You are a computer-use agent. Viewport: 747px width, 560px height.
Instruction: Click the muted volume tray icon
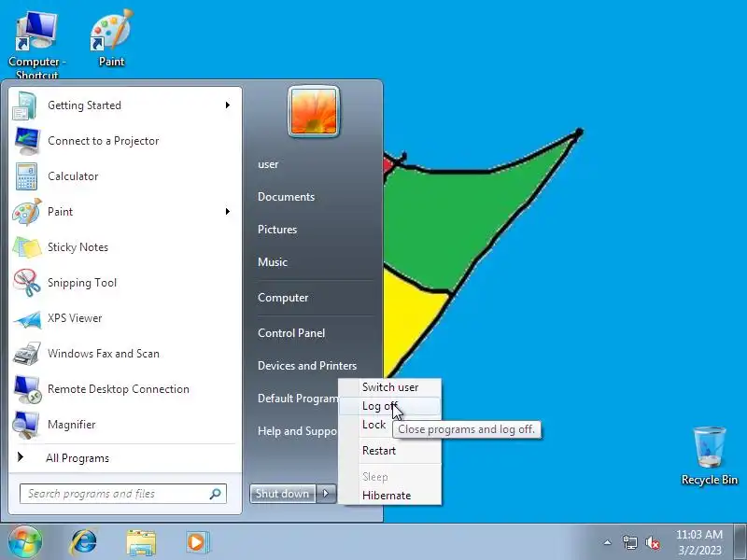pos(652,542)
